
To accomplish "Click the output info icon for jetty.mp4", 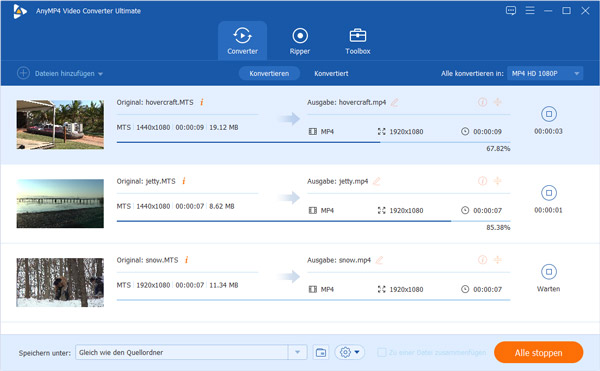I will pos(483,181).
